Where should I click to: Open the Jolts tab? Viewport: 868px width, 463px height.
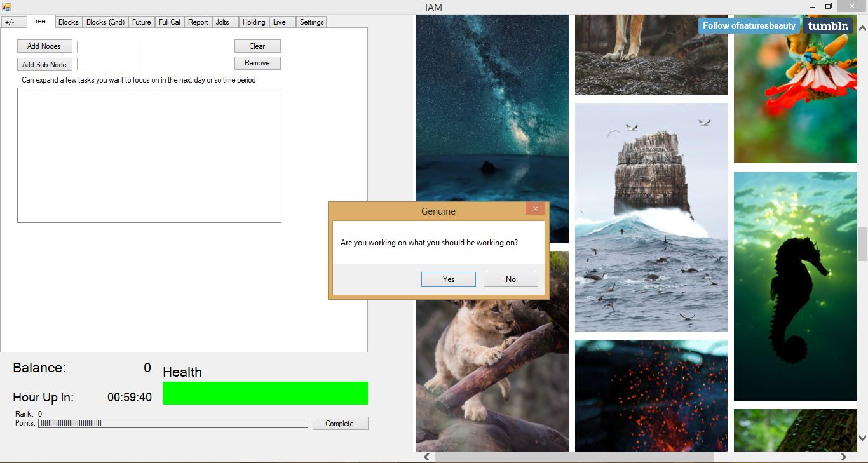coord(222,22)
